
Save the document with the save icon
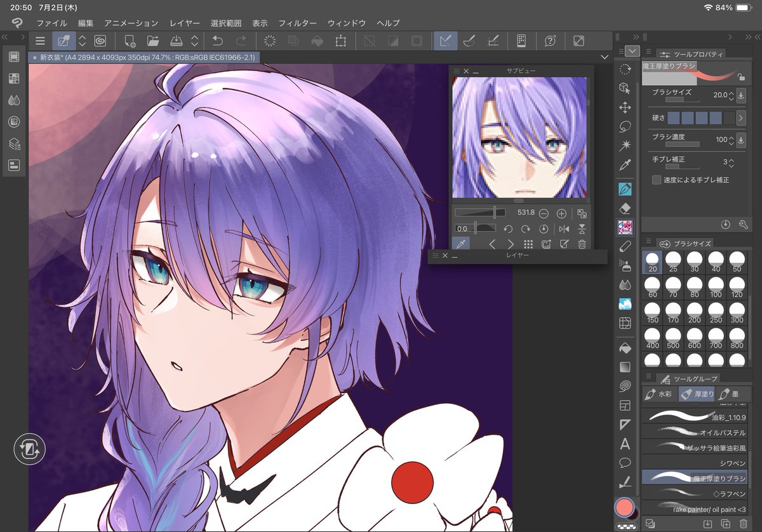[x=177, y=41]
